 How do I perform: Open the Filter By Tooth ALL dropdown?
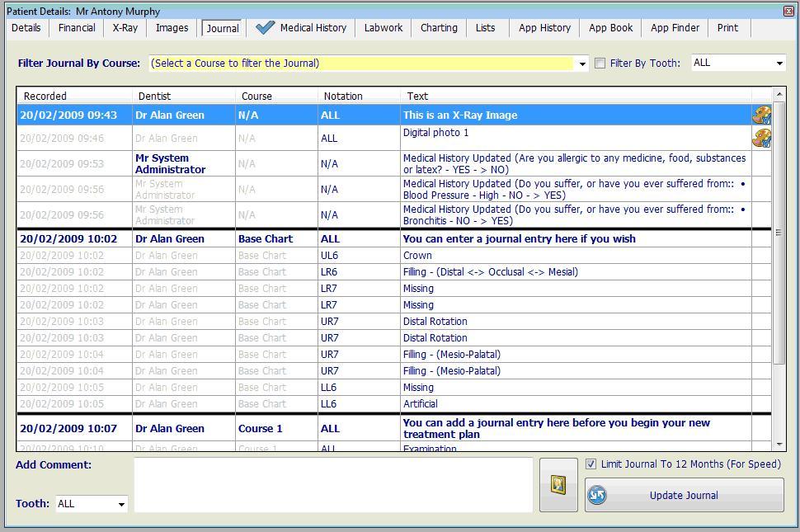tap(779, 64)
